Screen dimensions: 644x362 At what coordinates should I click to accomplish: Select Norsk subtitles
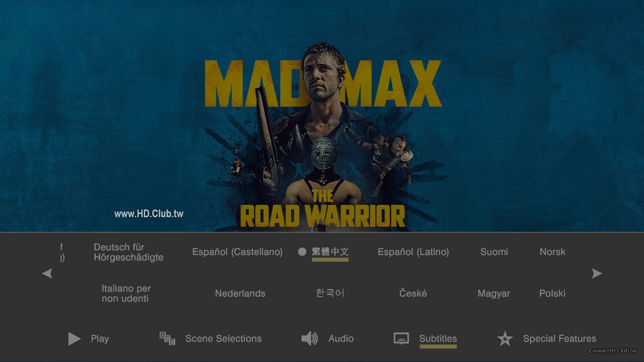tap(552, 252)
